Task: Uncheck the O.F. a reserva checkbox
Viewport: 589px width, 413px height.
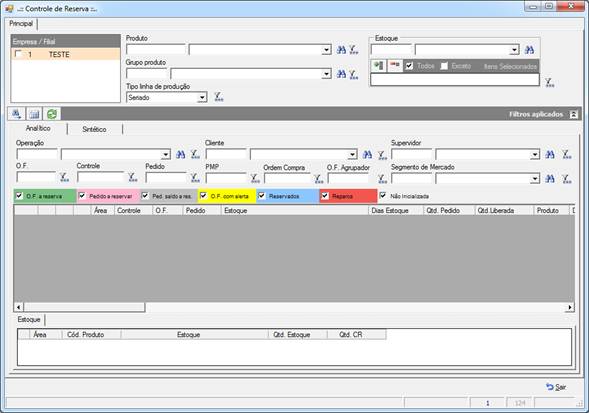Action: tap(19, 195)
